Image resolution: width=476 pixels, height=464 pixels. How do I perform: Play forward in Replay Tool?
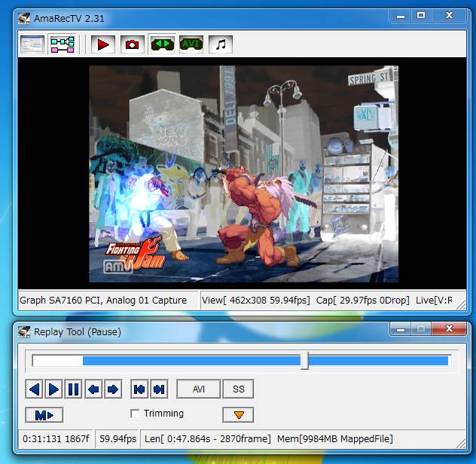coord(53,389)
